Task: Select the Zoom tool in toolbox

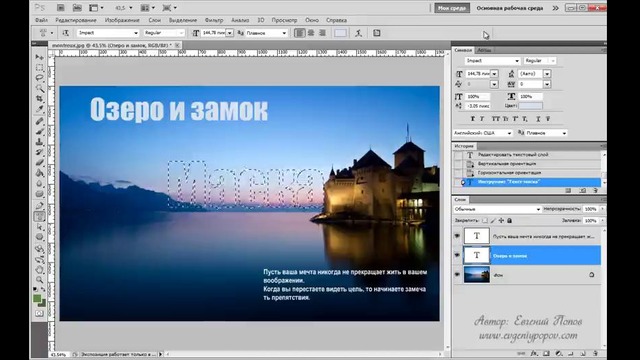Action: [39, 280]
